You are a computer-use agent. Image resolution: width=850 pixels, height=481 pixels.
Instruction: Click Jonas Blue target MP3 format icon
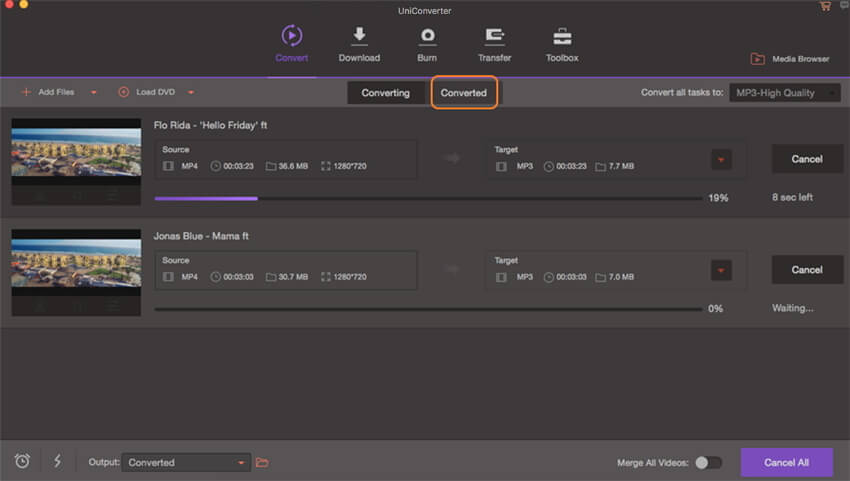pos(501,277)
